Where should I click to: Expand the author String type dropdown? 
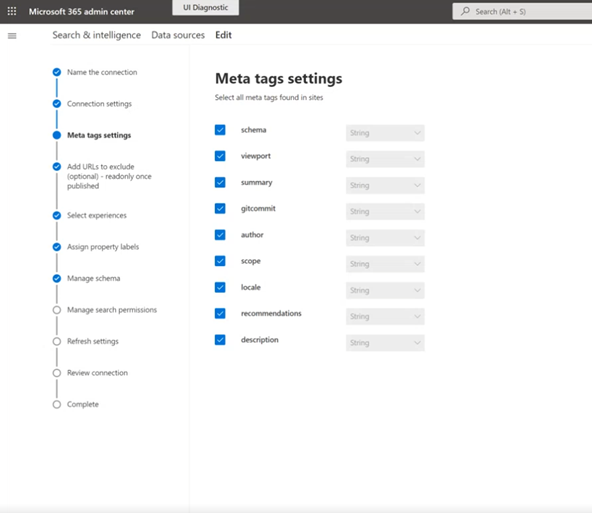385,238
